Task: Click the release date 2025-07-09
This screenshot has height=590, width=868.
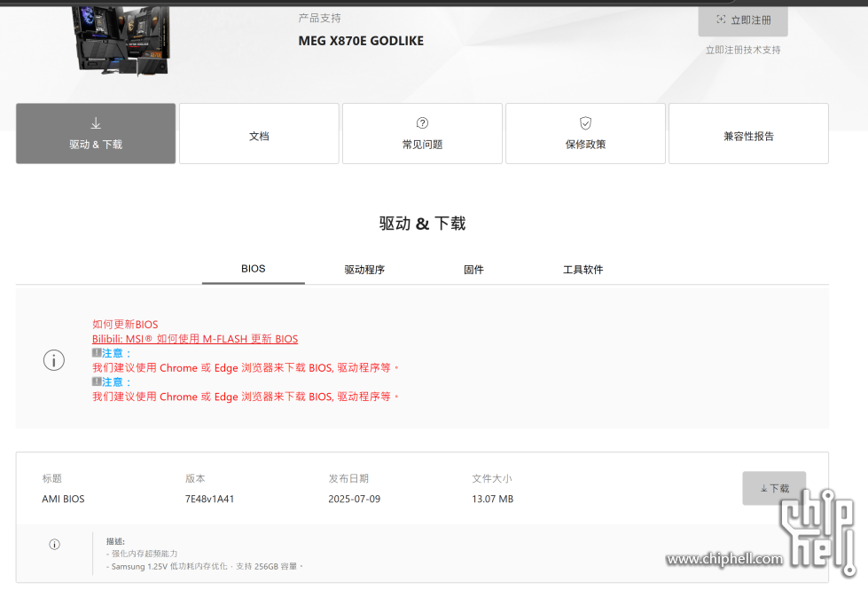Action: coord(355,500)
